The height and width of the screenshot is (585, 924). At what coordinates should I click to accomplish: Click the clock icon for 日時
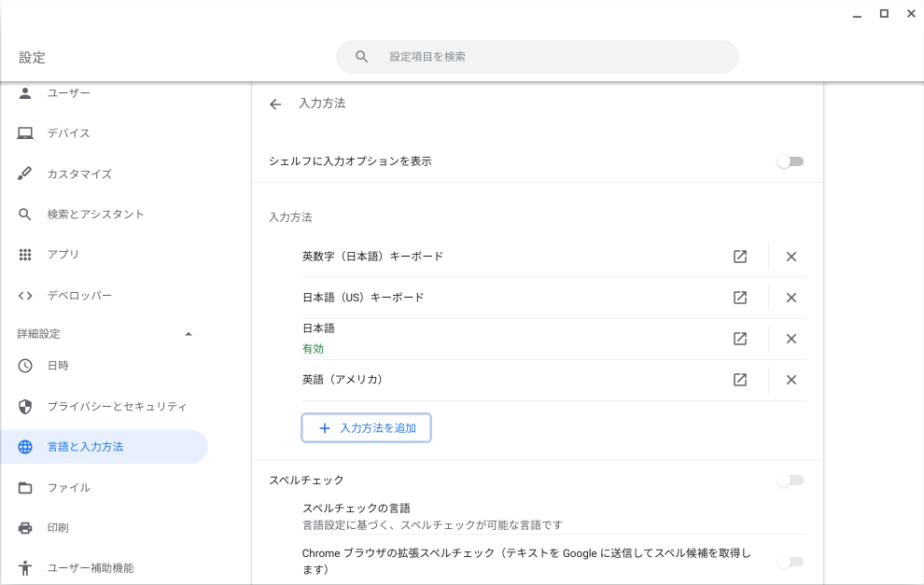coord(25,366)
